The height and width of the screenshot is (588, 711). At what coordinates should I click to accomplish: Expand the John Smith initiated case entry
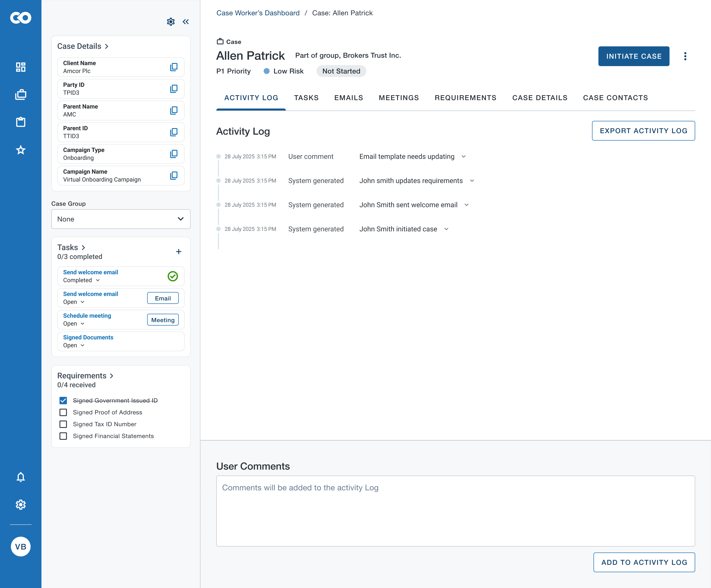coord(446,229)
